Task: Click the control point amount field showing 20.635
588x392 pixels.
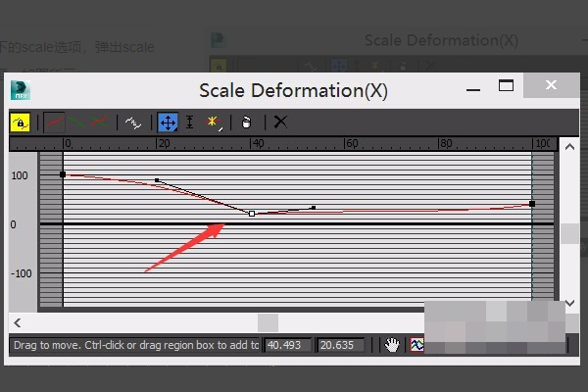Action: tap(341, 345)
